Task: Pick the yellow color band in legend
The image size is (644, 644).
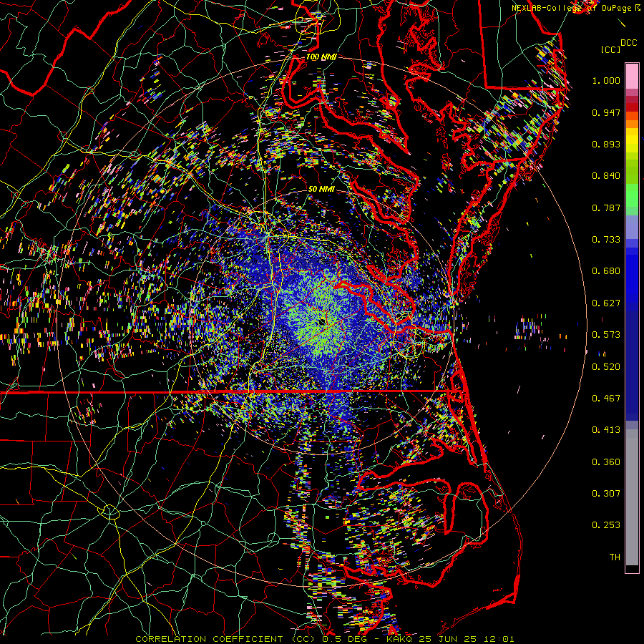Action: tap(632, 140)
